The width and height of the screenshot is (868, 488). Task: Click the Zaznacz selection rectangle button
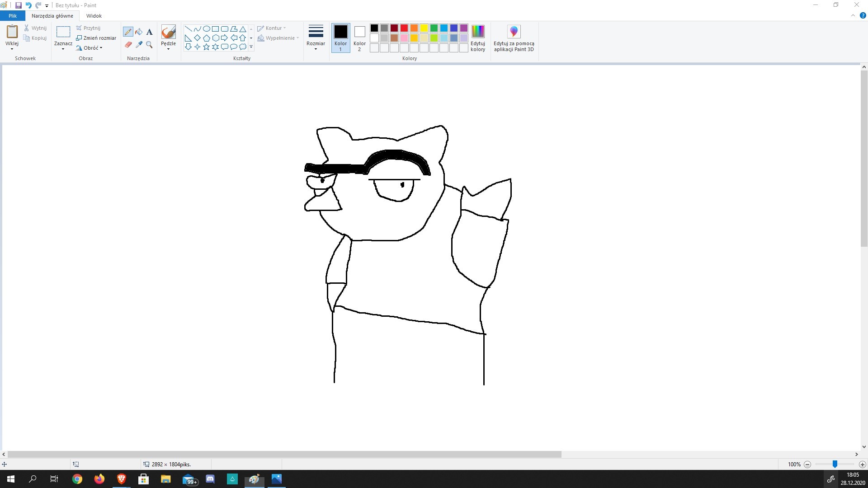tap(63, 32)
